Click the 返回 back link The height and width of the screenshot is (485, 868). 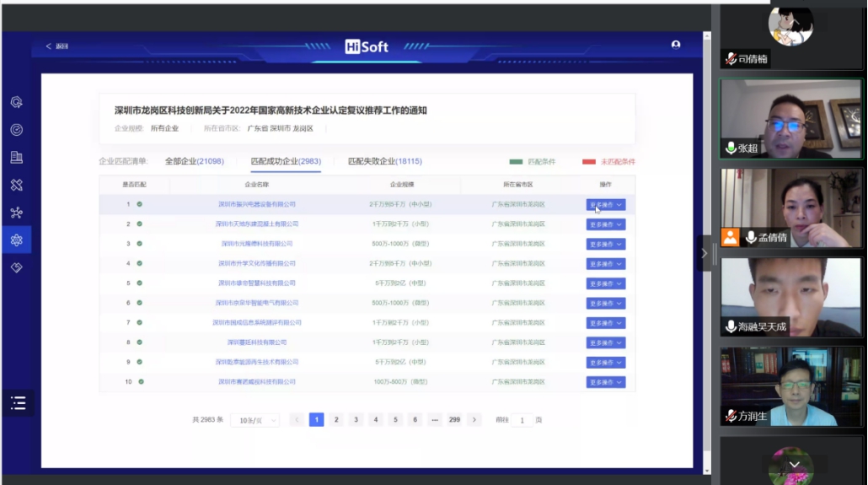[x=57, y=46]
